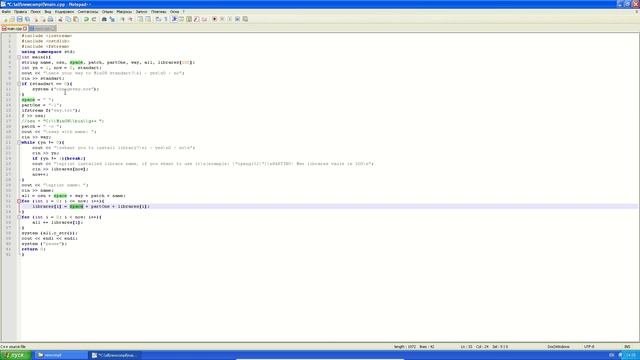Collapse the if (standart == 0) fold marker

pos(19,84)
